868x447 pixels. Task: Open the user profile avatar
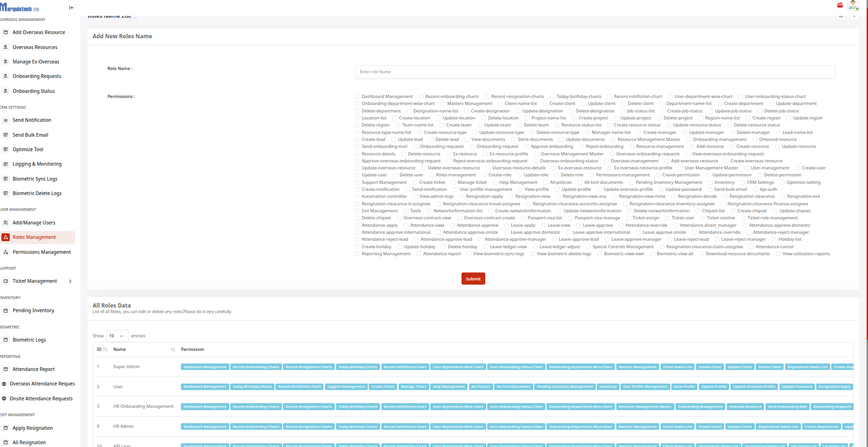[x=853, y=5]
